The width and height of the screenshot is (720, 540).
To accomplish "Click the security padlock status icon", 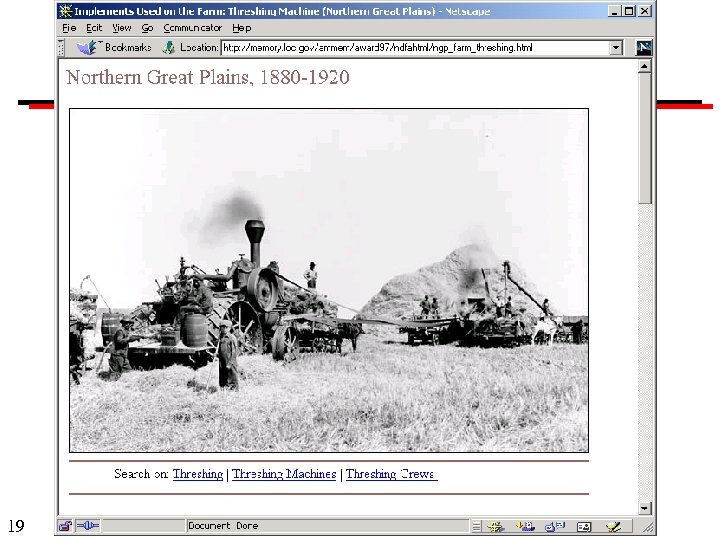I will 65,526.
